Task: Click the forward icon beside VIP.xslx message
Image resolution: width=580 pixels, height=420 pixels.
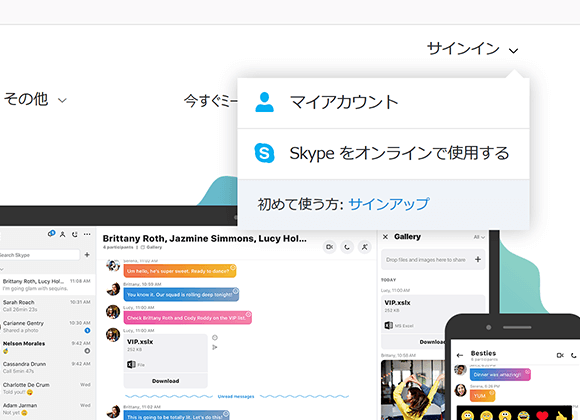Action: pos(215,347)
